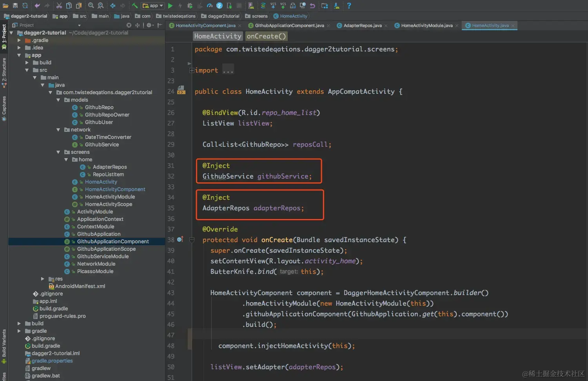This screenshot has width=588, height=381.
Task: Click related XML file gutter icon
Action: pyautogui.click(x=181, y=90)
